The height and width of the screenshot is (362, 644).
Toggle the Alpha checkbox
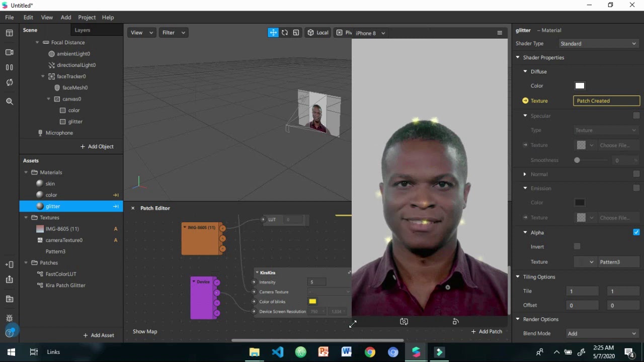[636, 232]
